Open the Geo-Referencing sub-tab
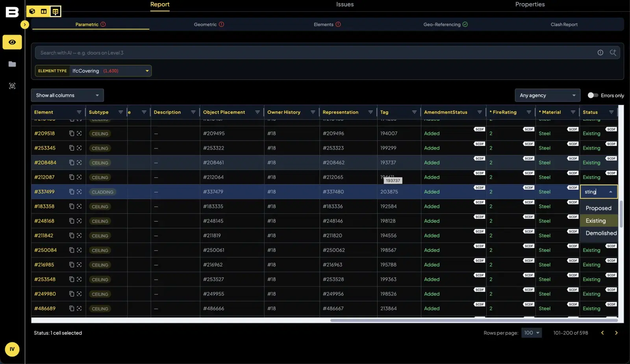The height and width of the screenshot is (364, 630). click(x=445, y=24)
